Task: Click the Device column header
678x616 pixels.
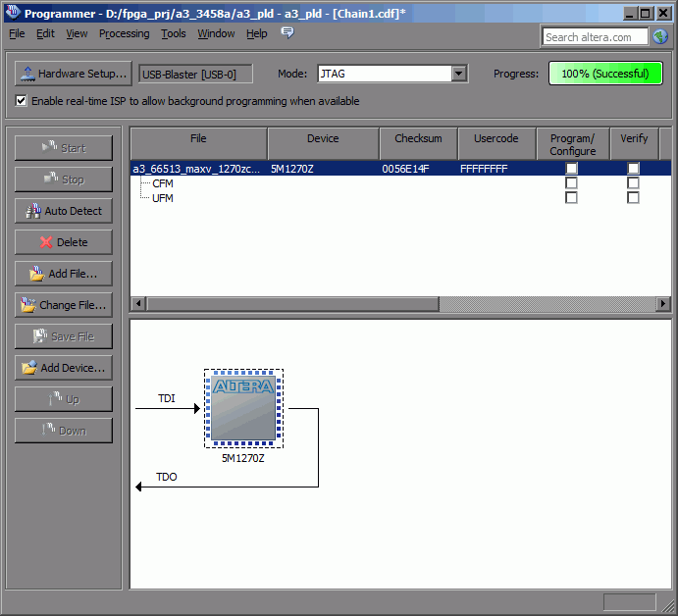Action: [x=323, y=144]
